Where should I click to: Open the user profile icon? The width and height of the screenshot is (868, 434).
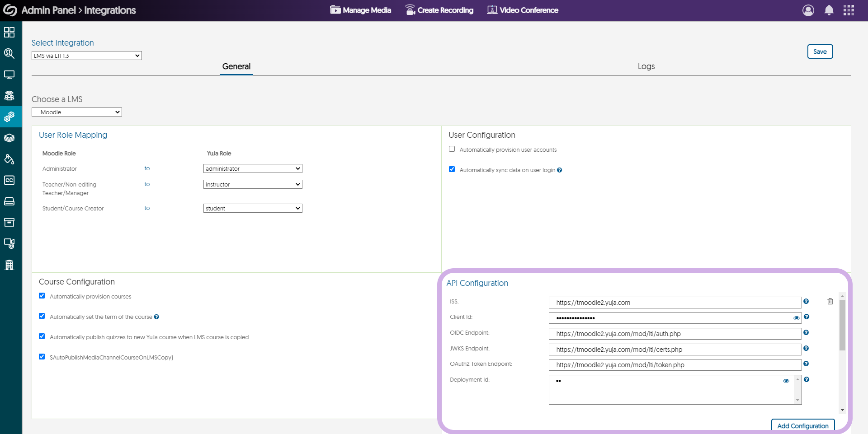[x=808, y=10]
